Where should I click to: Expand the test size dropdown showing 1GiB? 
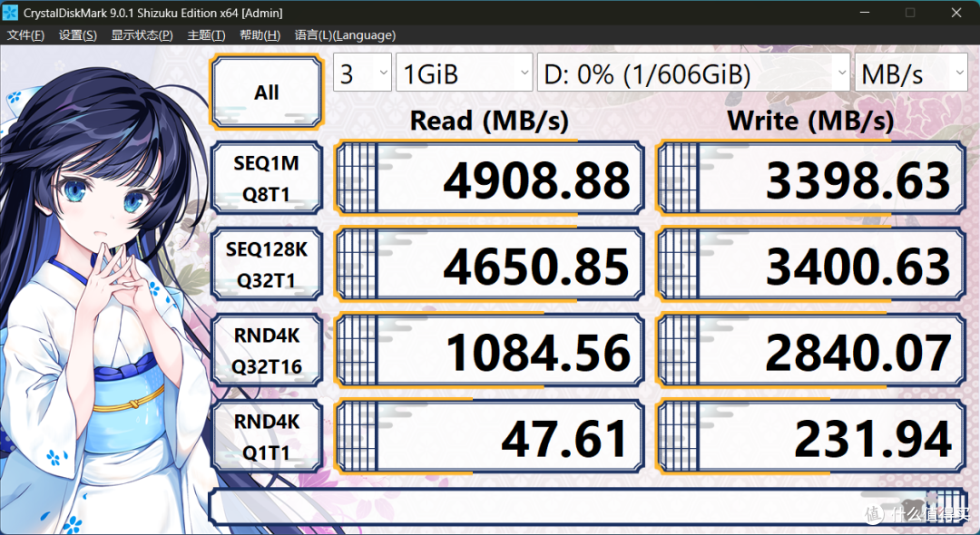pyautogui.click(x=465, y=73)
